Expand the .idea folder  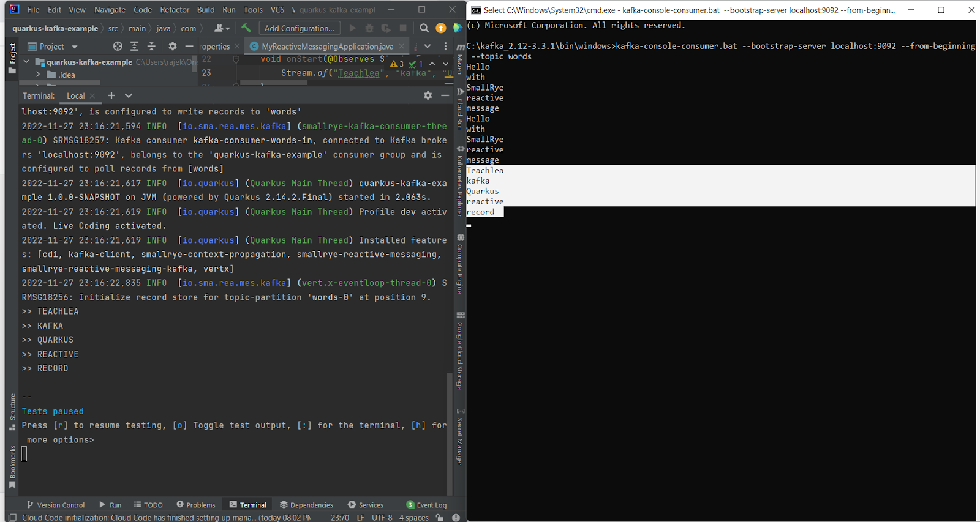(x=38, y=75)
